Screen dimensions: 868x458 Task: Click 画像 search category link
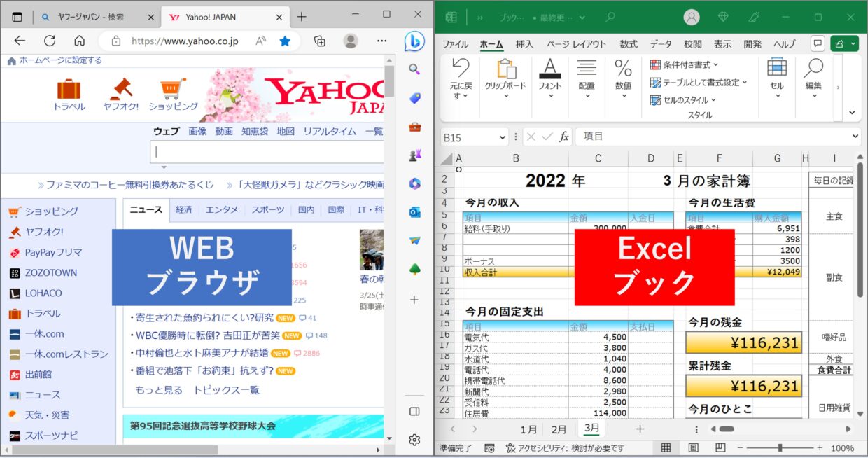(197, 131)
